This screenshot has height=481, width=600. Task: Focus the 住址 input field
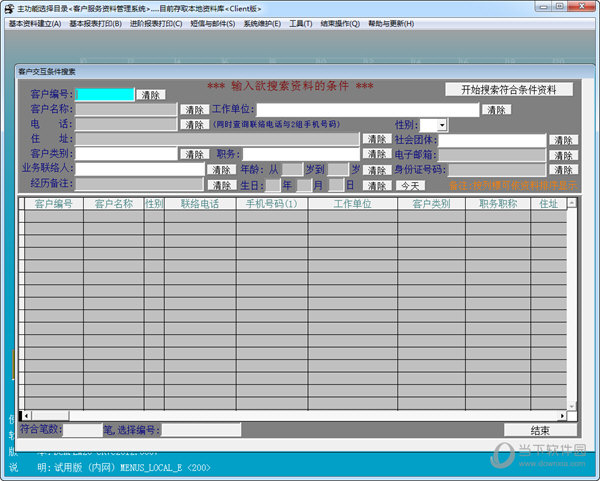(217, 139)
